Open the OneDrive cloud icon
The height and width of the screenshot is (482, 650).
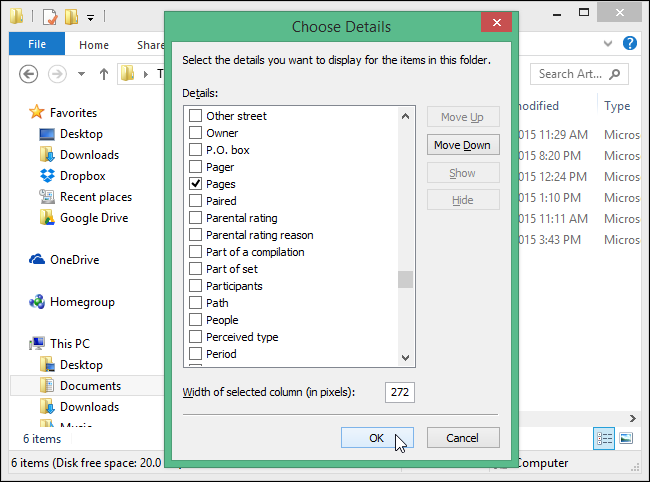[37, 260]
